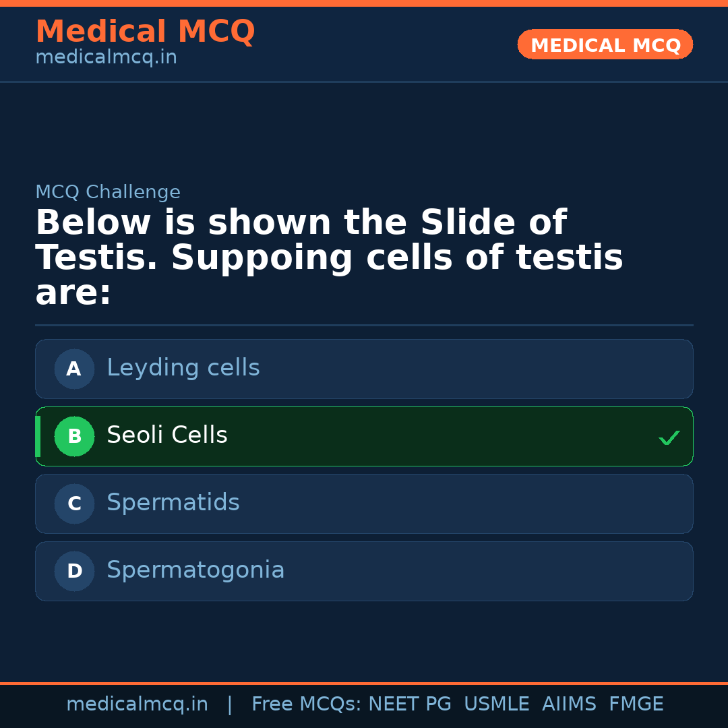The width and height of the screenshot is (728, 728).
Task: Open the Medical MCQ title heading
Action: 145,32
